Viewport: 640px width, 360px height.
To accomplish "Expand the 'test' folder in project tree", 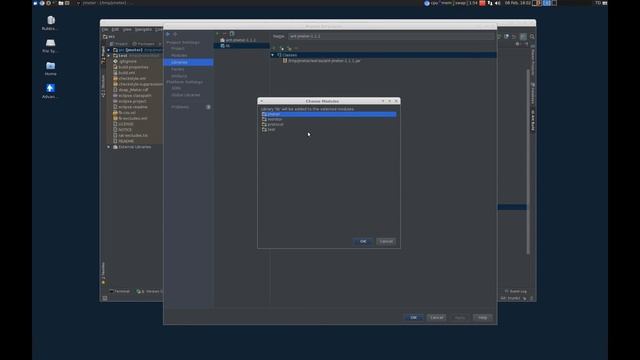I will pos(109,56).
